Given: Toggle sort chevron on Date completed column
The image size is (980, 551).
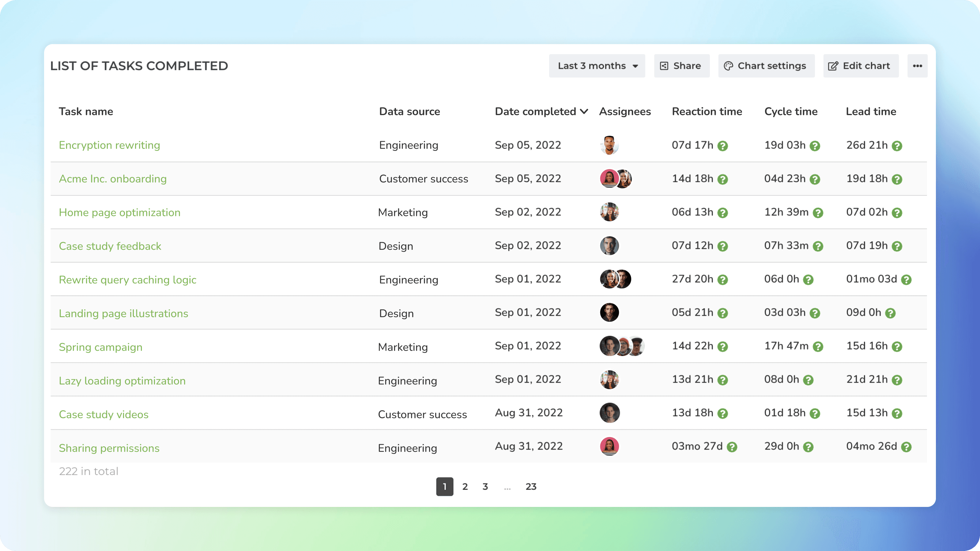Looking at the screenshot, I should coord(584,111).
